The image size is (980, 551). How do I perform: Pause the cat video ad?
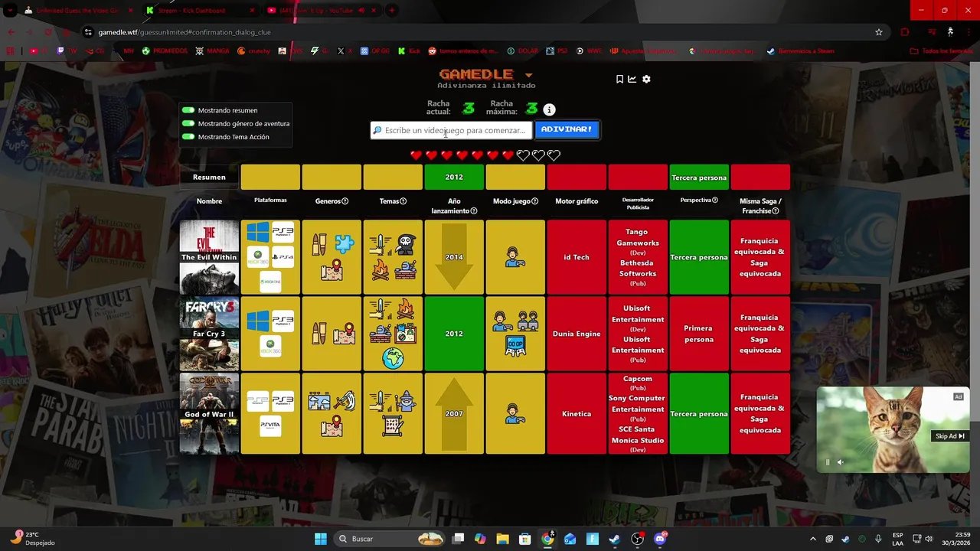click(828, 462)
